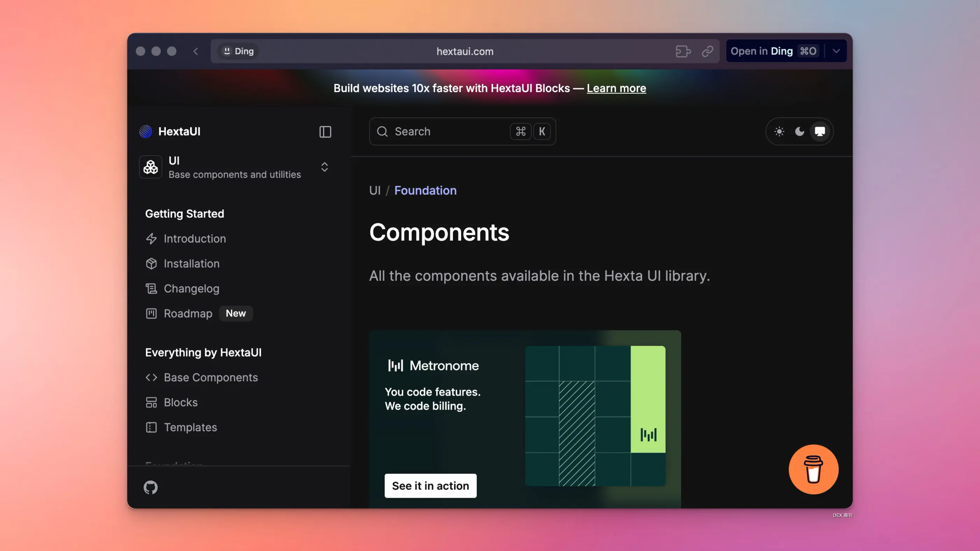The image size is (980, 551).
Task: Collapse the sidebar with the panel icon
Action: [325, 132]
